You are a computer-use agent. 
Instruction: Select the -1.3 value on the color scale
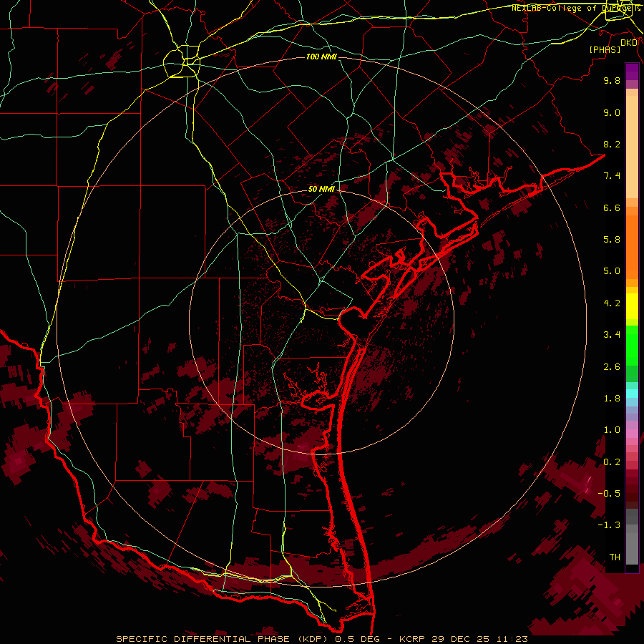[x=609, y=525]
